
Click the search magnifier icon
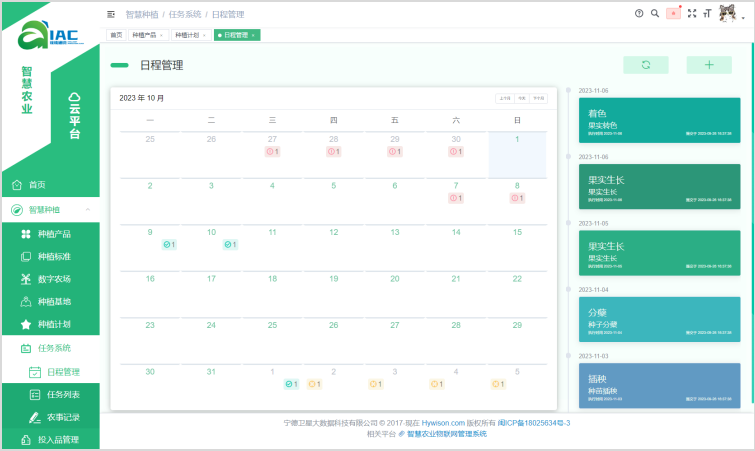[x=655, y=14]
